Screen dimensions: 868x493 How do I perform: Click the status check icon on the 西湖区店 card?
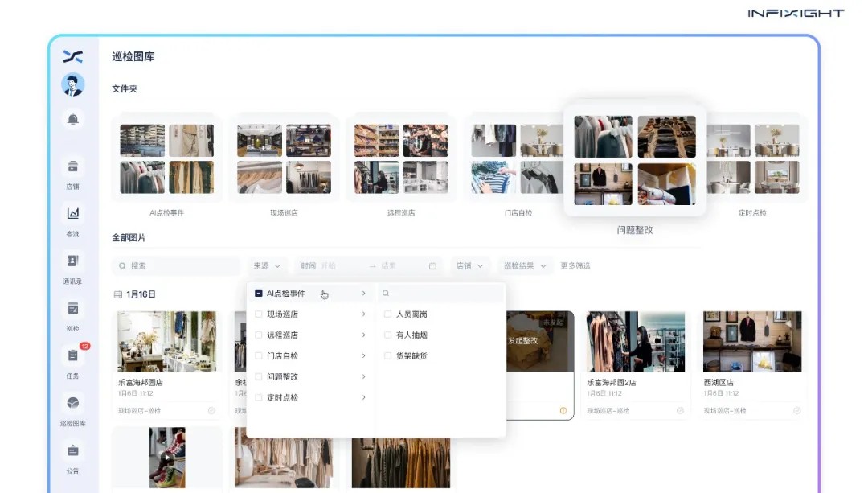(796, 410)
